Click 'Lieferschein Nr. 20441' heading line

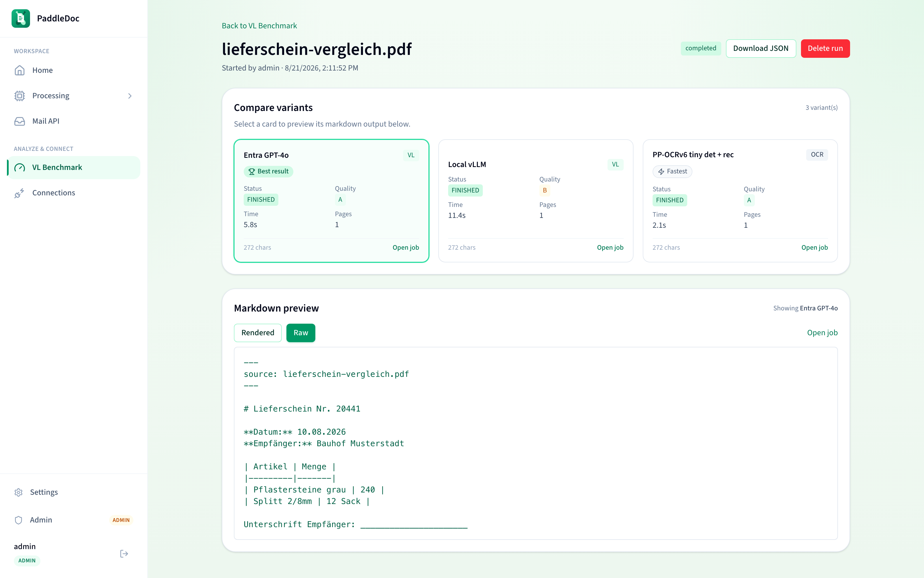click(x=302, y=409)
